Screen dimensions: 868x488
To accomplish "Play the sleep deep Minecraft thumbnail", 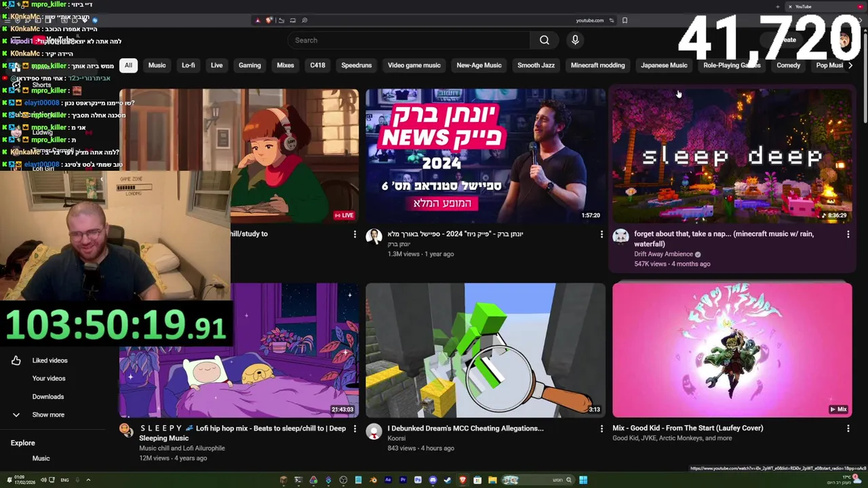I will coord(732,156).
